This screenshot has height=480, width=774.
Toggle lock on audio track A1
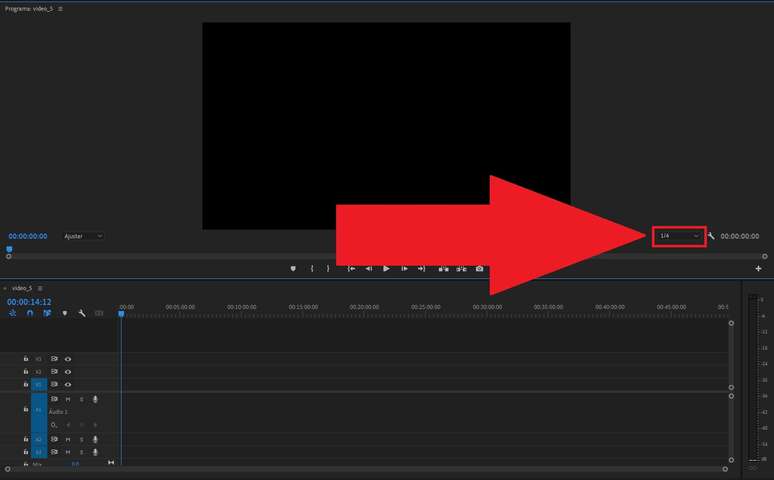click(26, 409)
